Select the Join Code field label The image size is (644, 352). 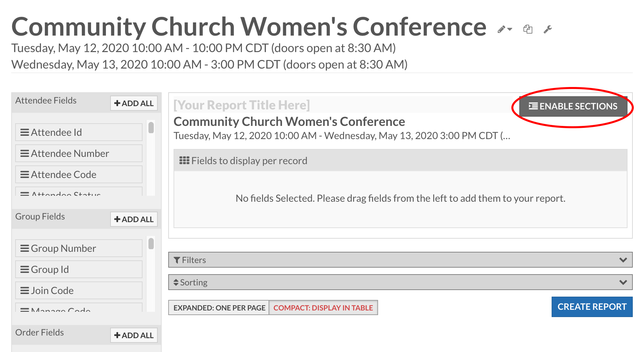[52, 290]
